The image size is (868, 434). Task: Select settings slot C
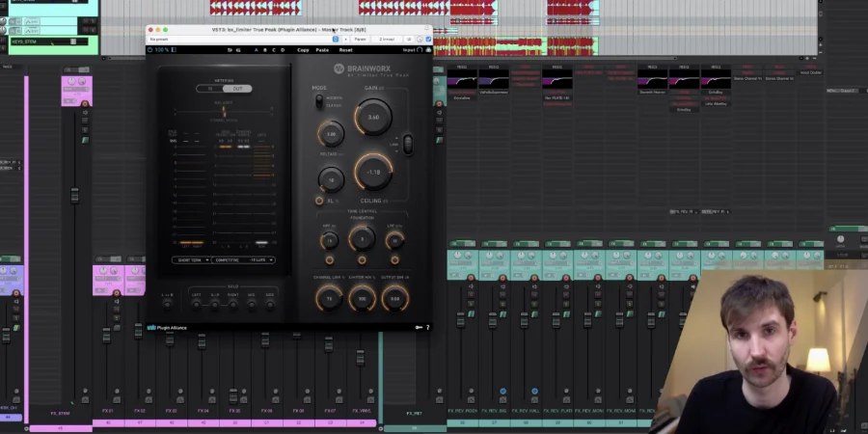(274, 50)
